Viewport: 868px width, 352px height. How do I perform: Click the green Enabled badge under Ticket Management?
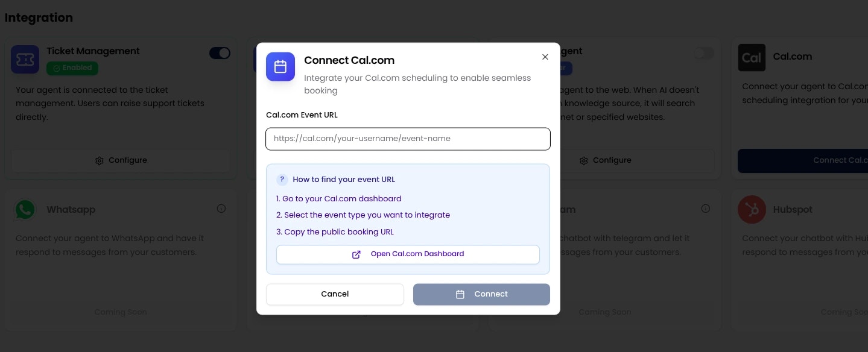pos(72,68)
